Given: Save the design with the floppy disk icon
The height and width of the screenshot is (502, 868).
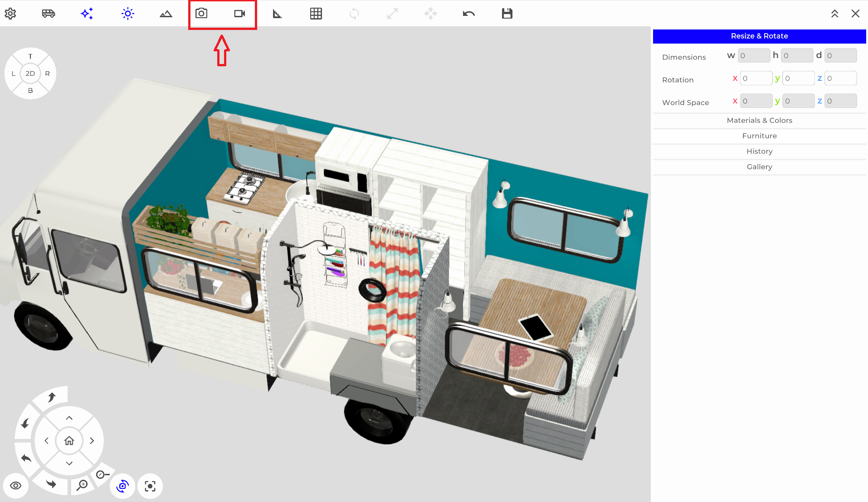Looking at the screenshot, I should [507, 14].
